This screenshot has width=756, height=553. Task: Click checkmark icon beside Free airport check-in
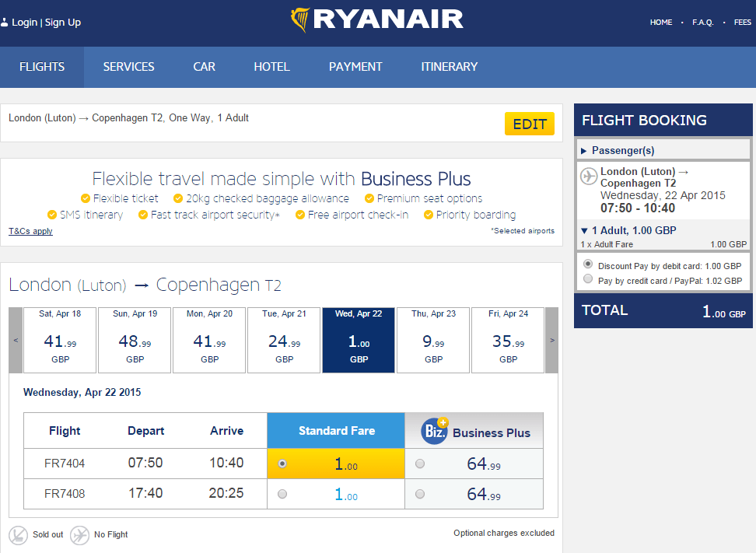300,215
